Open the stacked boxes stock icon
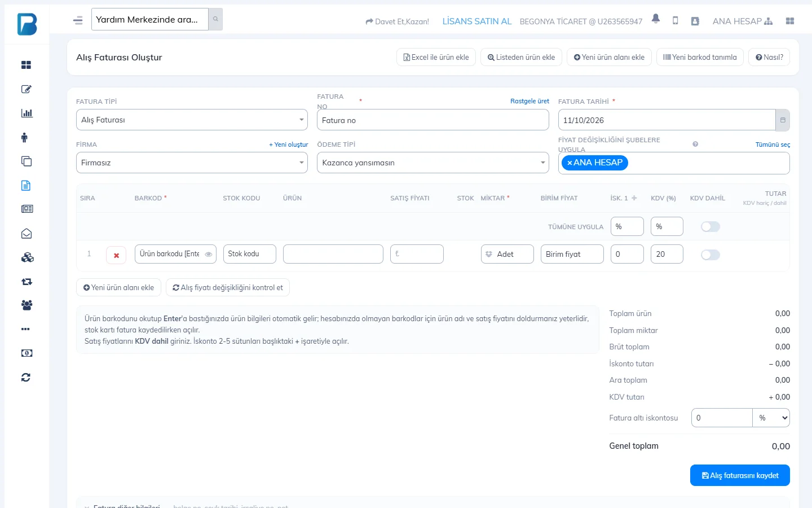 coord(27,257)
